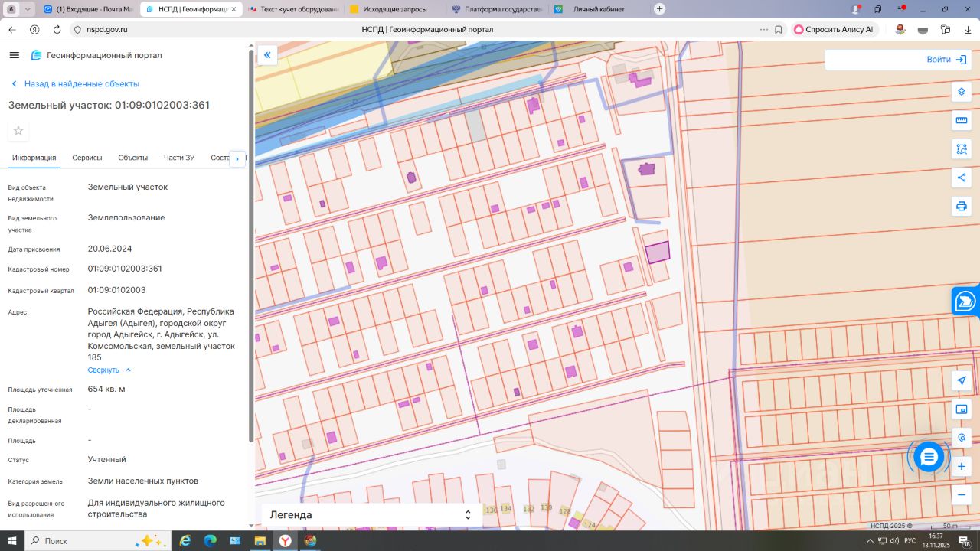Open the map layers panel
The height and width of the screenshot is (551, 980).
(962, 92)
